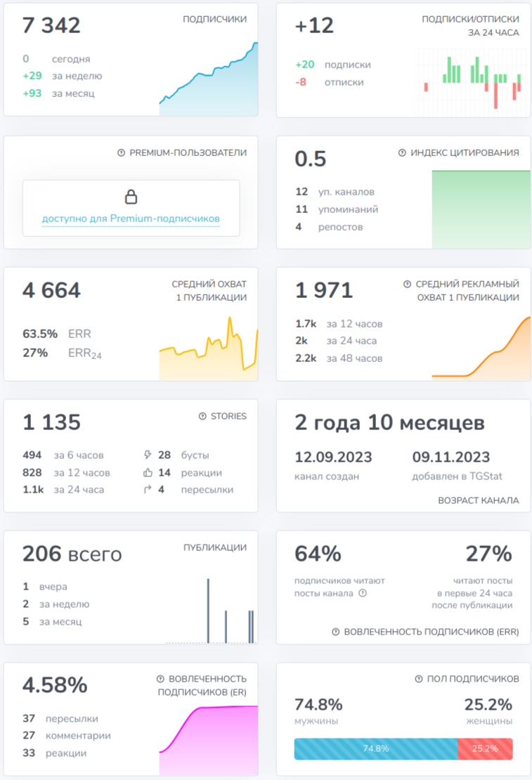
Task: Click the tallest bar in publications chart
Action: click(208, 611)
